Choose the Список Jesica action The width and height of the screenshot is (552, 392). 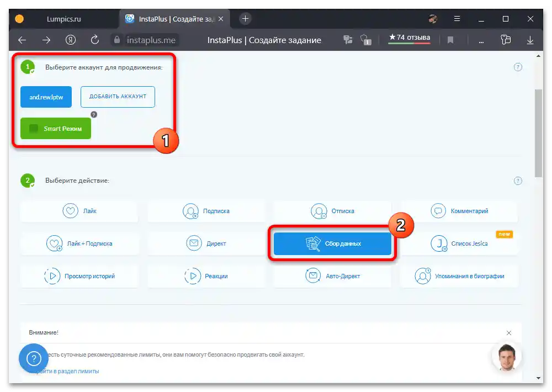tap(459, 243)
